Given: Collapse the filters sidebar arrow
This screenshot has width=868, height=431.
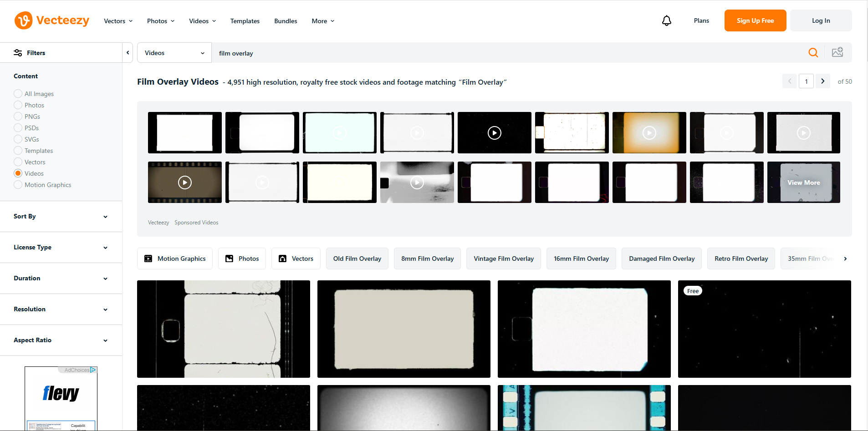Looking at the screenshot, I should click(x=128, y=53).
